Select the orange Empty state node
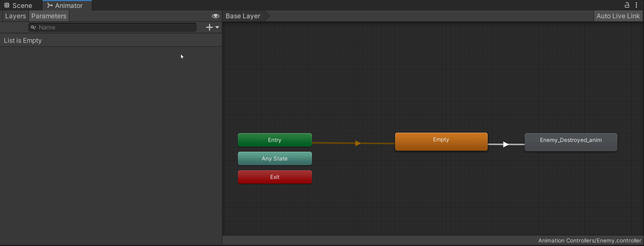 [x=441, y=142]
